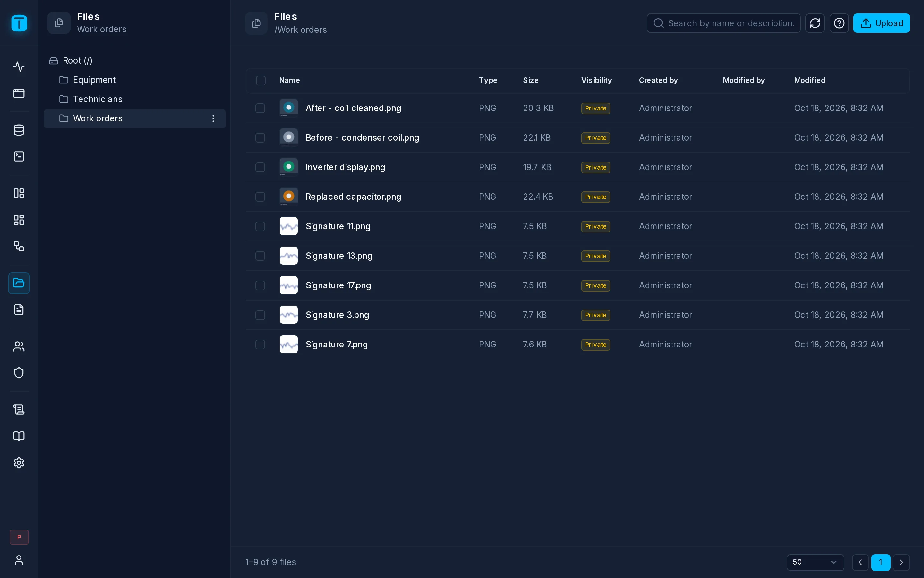This screenshot has width=924, height=578.
Task: Open the document text icon in sidebar
Action: (x=19, y=310)
